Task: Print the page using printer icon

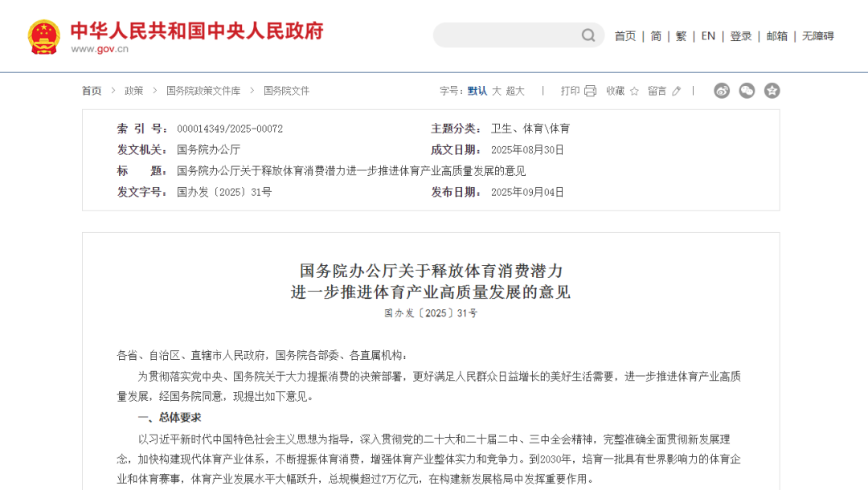Action: (x=590, y=91)
